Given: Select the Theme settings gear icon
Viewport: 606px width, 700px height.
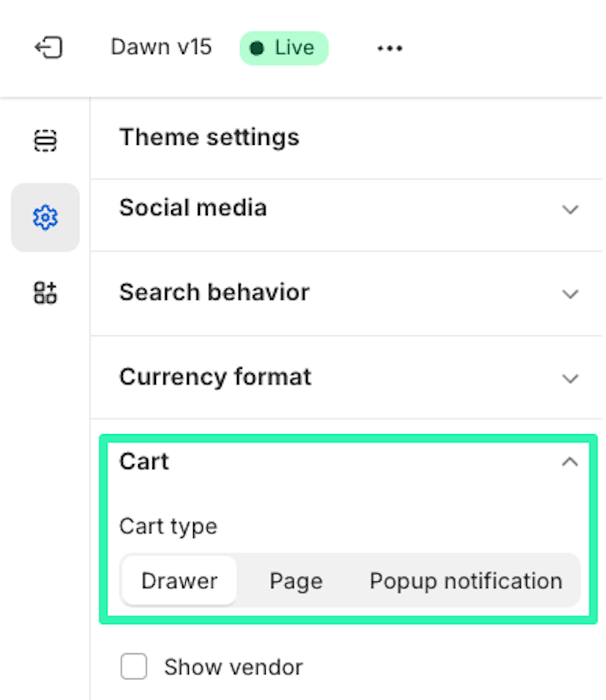Looking at the screenshot, I should 45,217.
